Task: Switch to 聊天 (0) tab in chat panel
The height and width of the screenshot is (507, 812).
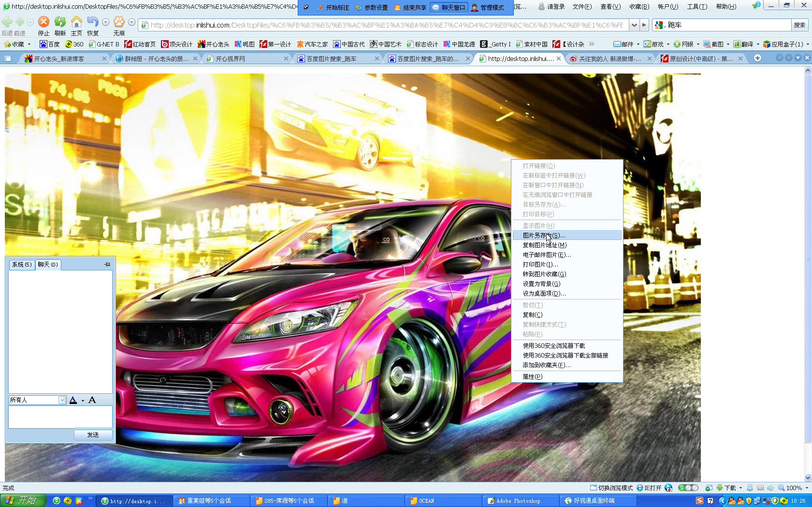Action: 48,265
